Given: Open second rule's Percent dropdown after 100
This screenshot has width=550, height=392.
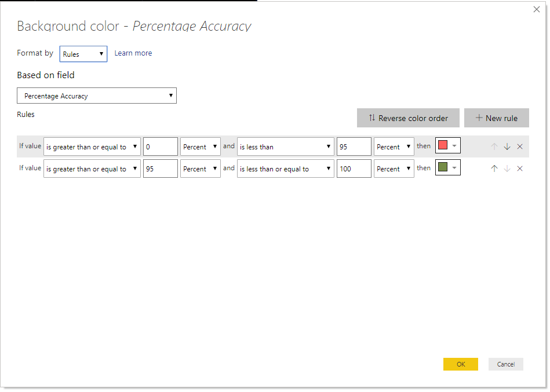Looking at the screenshot, I should click(x=394, y=168).
